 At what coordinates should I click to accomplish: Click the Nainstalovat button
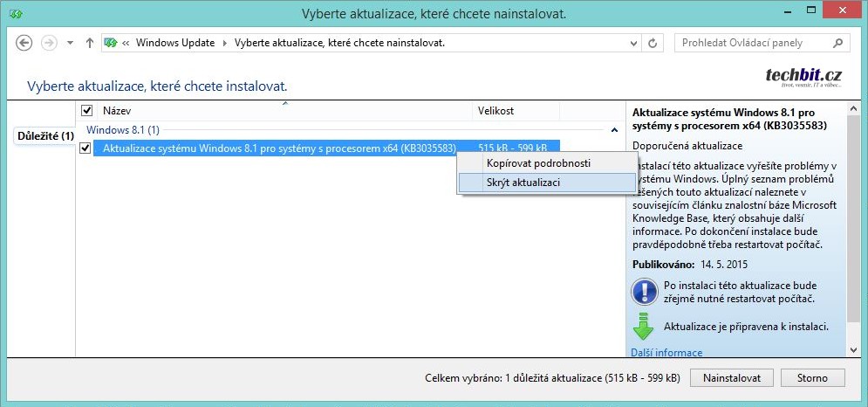click(732, 378)
